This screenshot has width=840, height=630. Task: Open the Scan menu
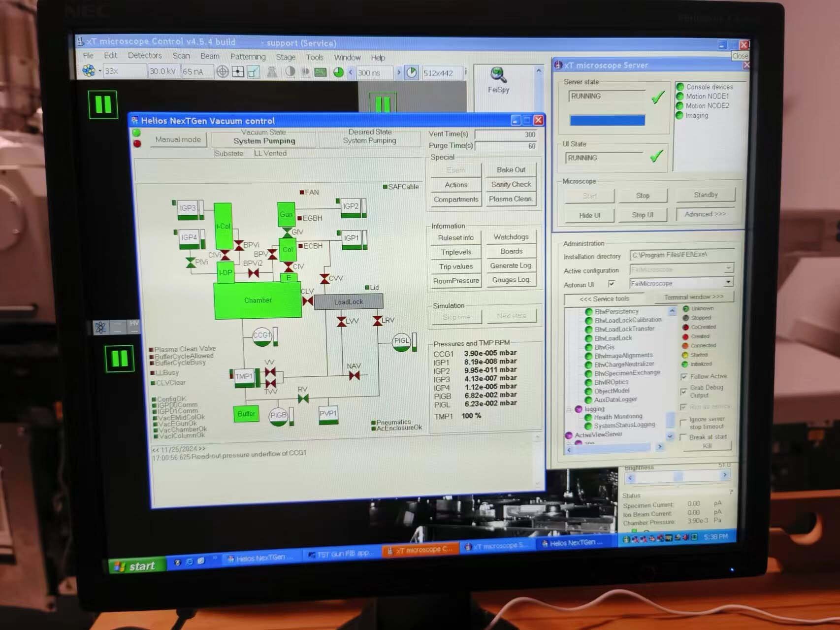pyautogui.click(x=181, y=56)
